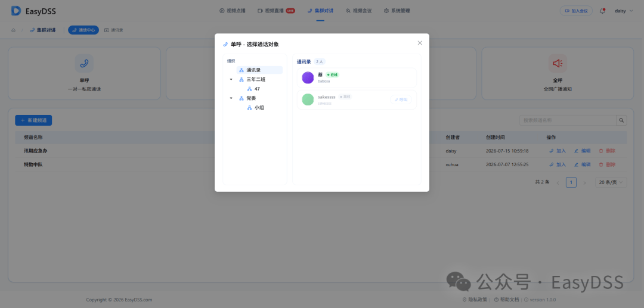This screenshot has height=308, width=644.
Task: Click the 创建时间 column header
Action: pos(495,138)
